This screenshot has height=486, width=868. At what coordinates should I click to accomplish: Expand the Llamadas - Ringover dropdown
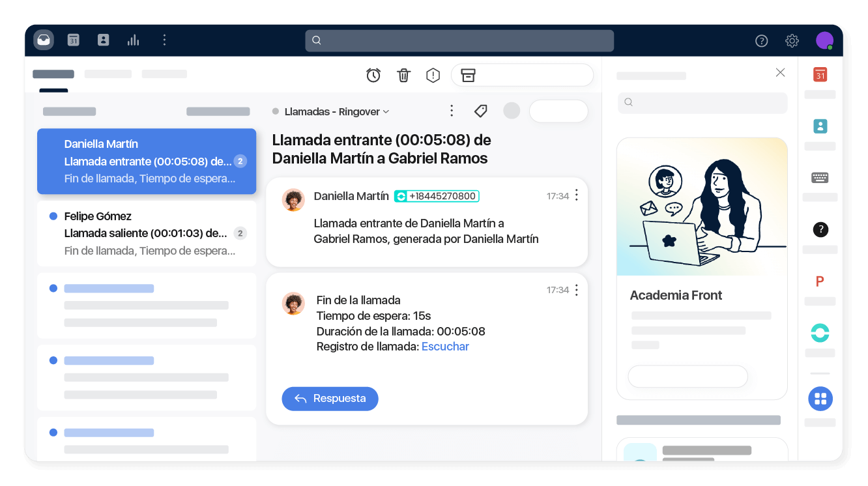click(386, 111)
